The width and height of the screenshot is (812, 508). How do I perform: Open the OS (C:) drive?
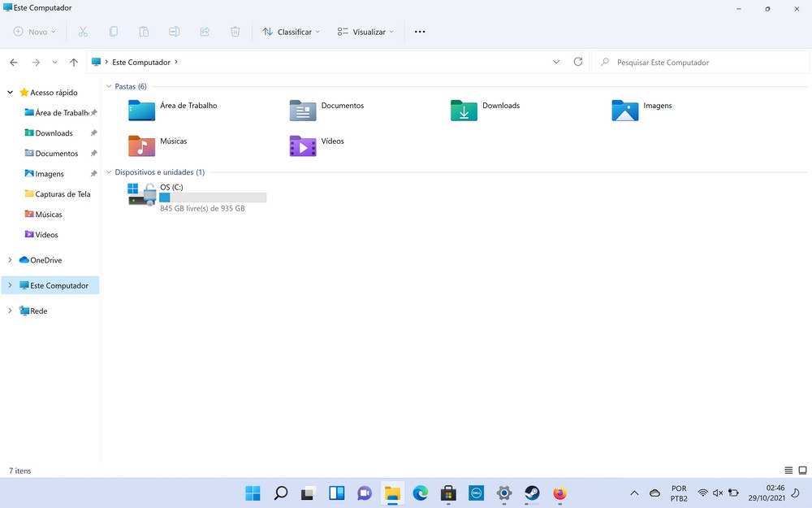click(142, 194)
